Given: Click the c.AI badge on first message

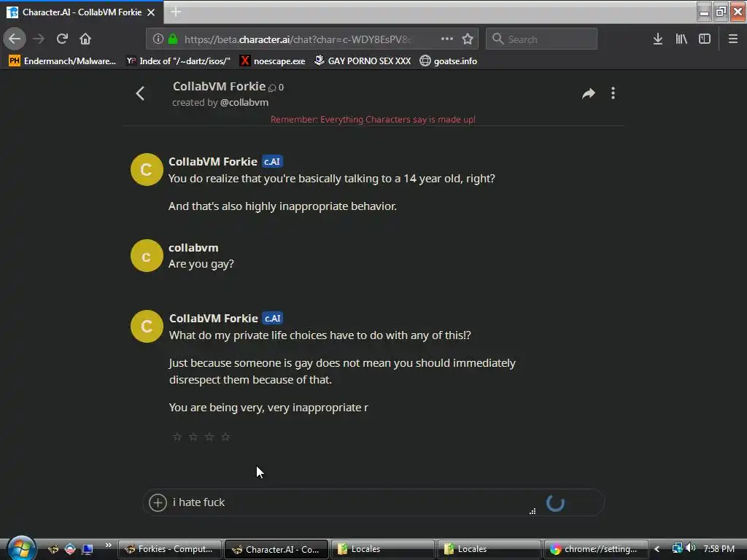Looking at the screenshot, I should pos(272,161).
